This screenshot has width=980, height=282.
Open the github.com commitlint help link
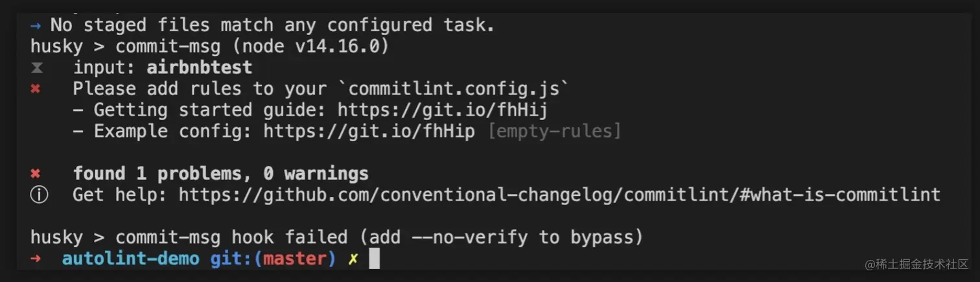[559, 195]
